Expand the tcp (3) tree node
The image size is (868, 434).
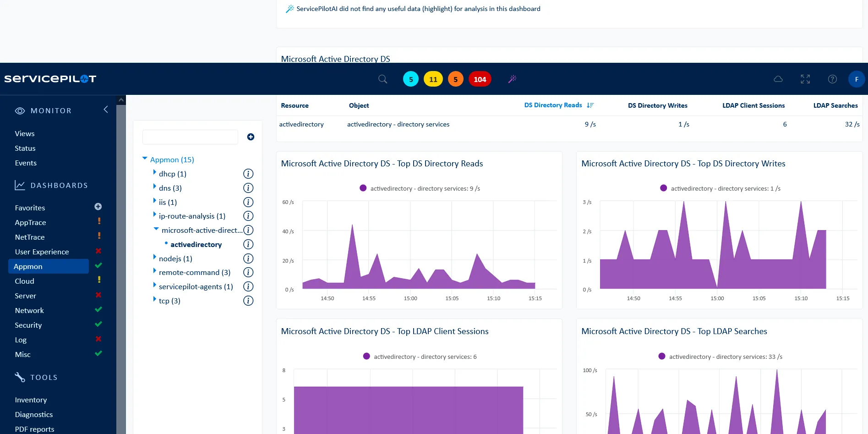155,299
